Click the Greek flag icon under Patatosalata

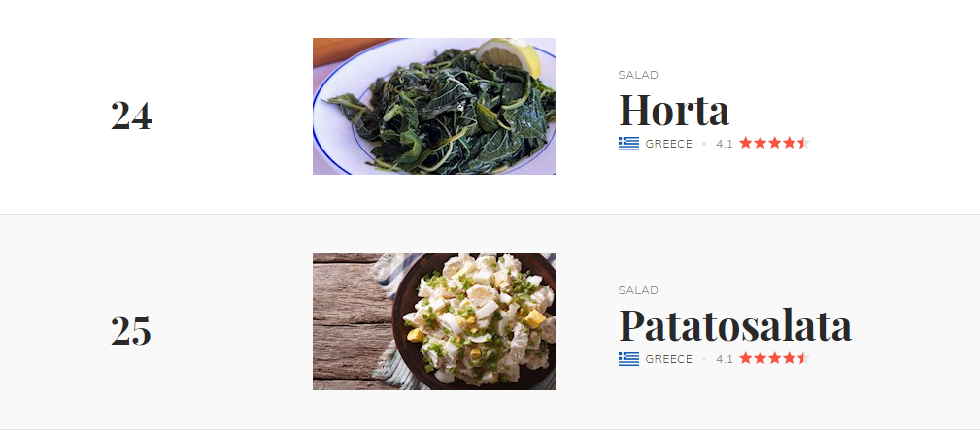(x=628, y=359)
